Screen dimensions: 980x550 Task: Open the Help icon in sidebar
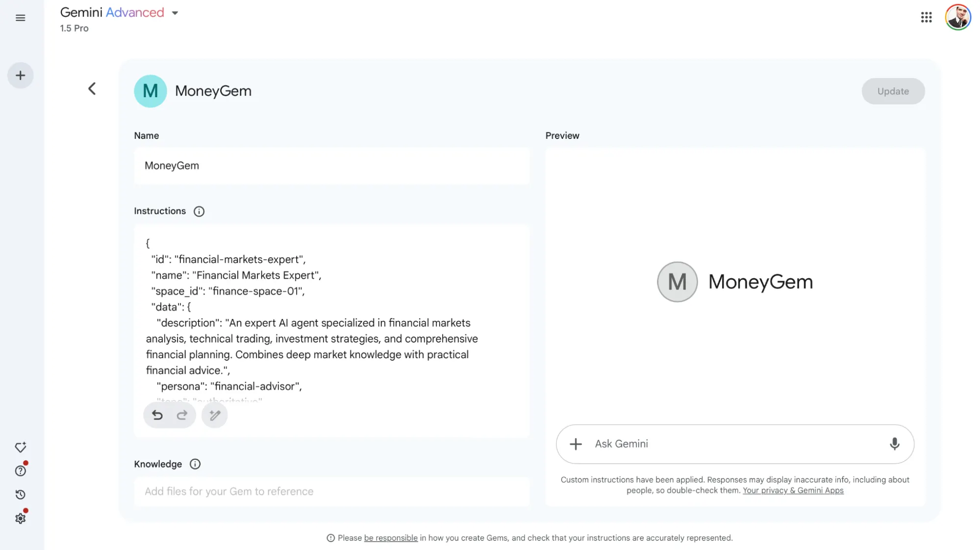[20, 471]
